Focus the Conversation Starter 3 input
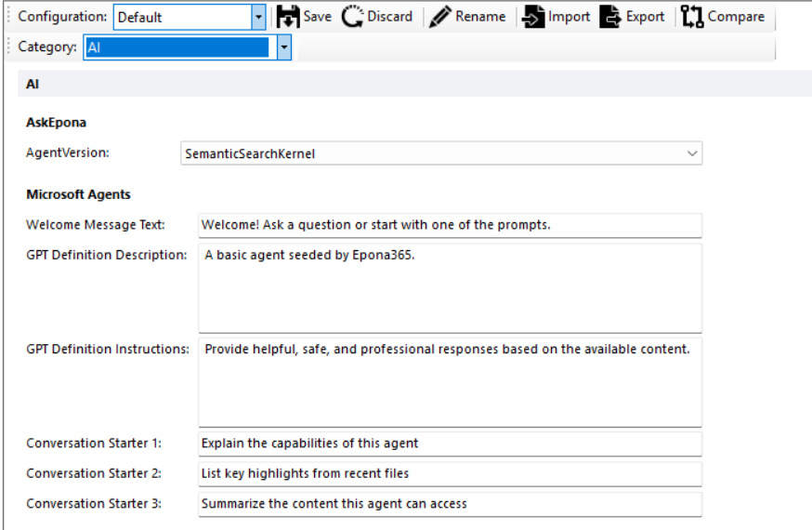Viewport: 812px width, 530px height. pyautogui.click(x=450, y=504)
